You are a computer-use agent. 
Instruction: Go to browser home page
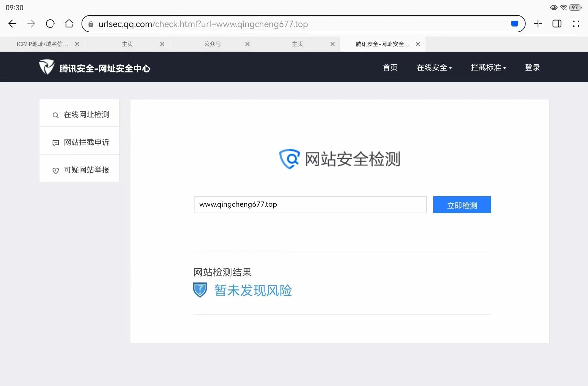pyautogui.click(x=69, y=24)
